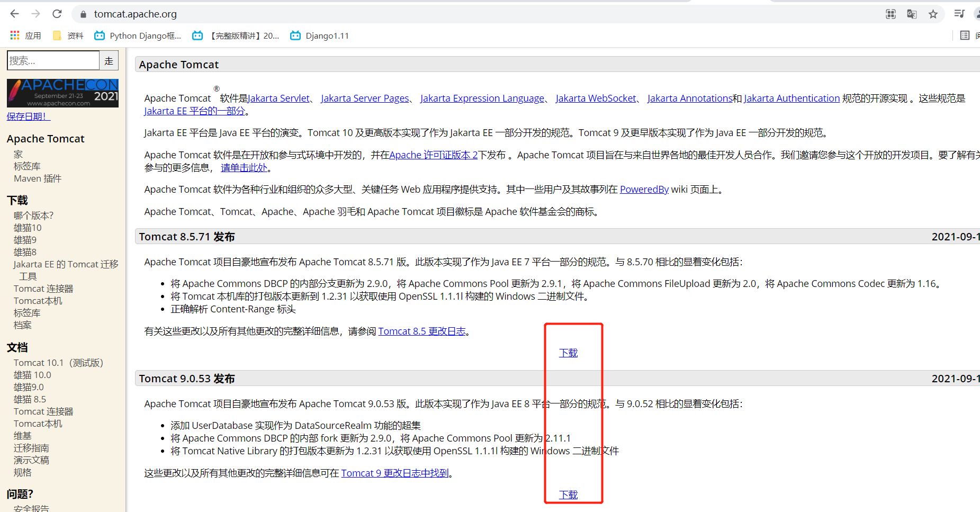Open Tomcat 10.1 (测试版) docs link
The width and height of the screenshot is (980, 512).
pyautogui.click(x=58, y=363)
